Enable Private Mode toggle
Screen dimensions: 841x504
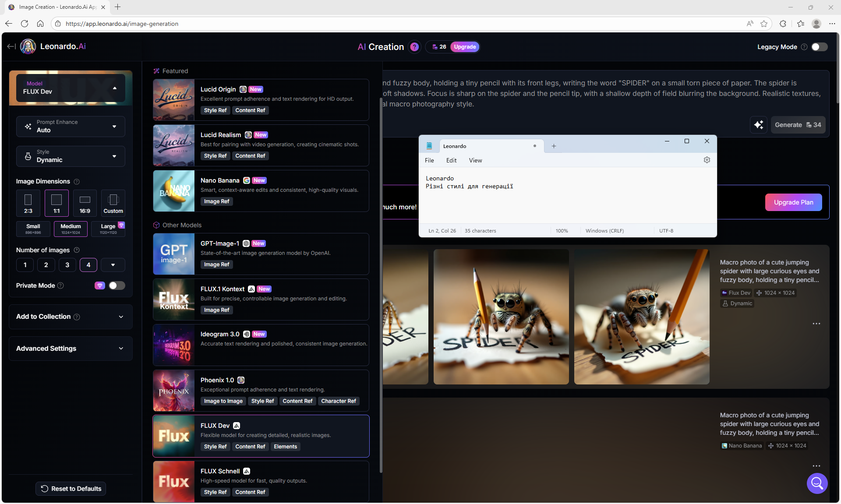(x=117, y=285)
